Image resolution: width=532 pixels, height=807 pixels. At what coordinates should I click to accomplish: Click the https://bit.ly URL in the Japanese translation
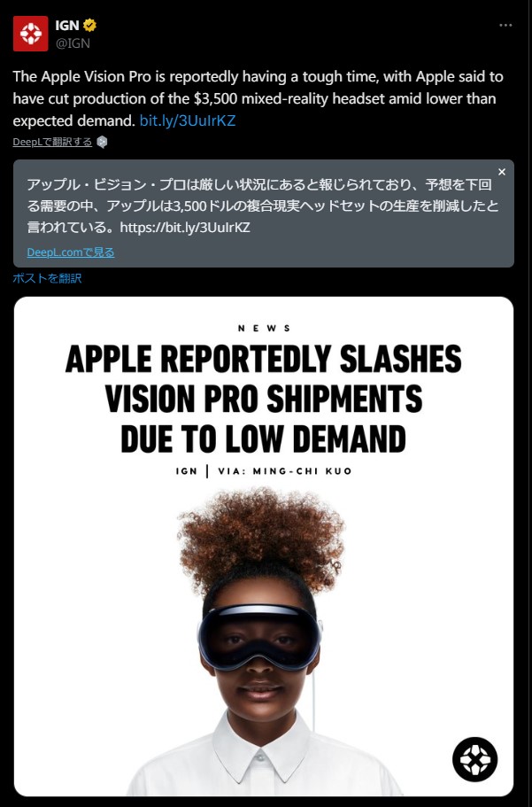point(185,228)
